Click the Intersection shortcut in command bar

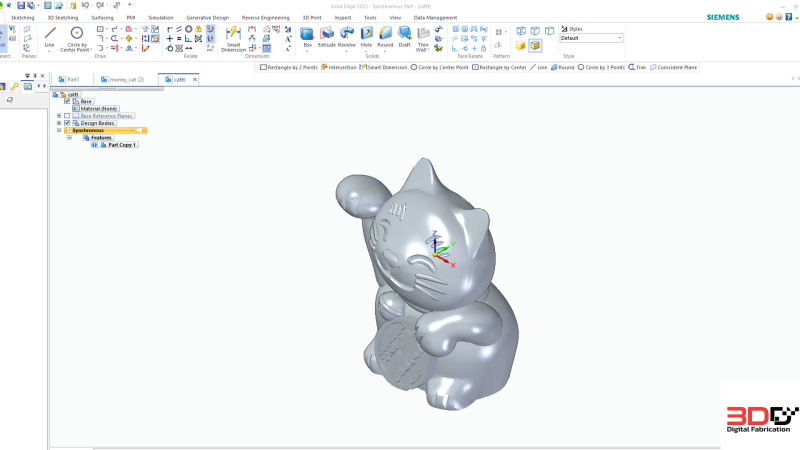coord(339,67)
